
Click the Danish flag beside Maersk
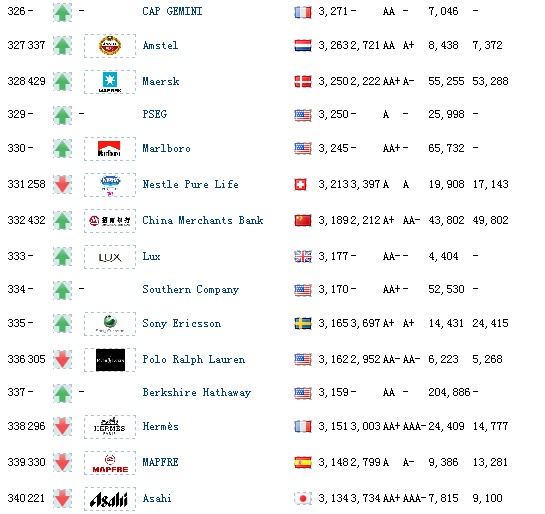(x=303, y=81)
